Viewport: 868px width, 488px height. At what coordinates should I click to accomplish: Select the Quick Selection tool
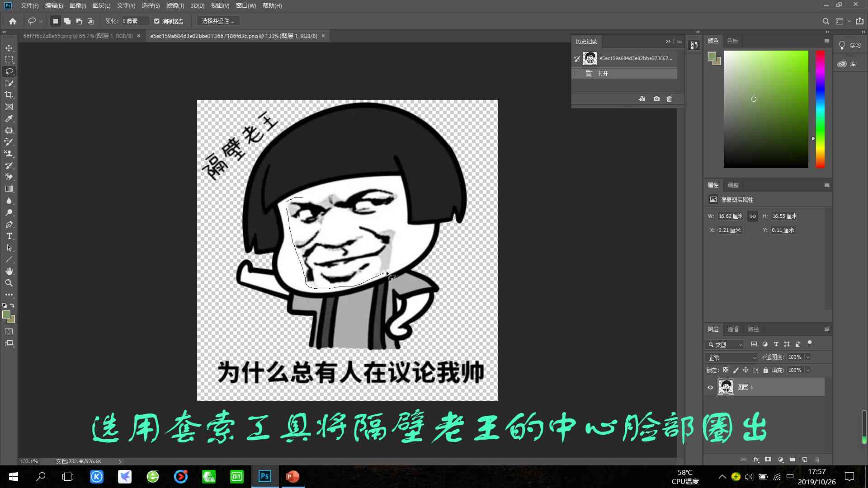9,83
